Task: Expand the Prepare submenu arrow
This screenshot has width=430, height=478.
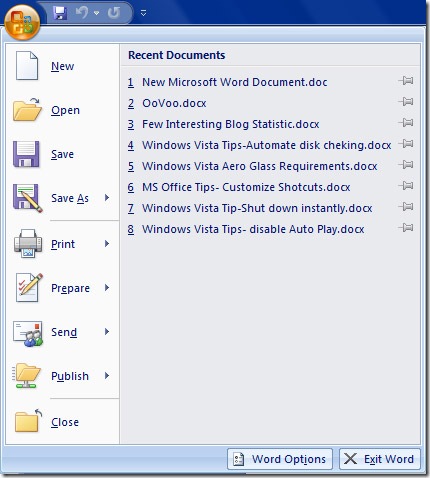Action: [107, 287]
